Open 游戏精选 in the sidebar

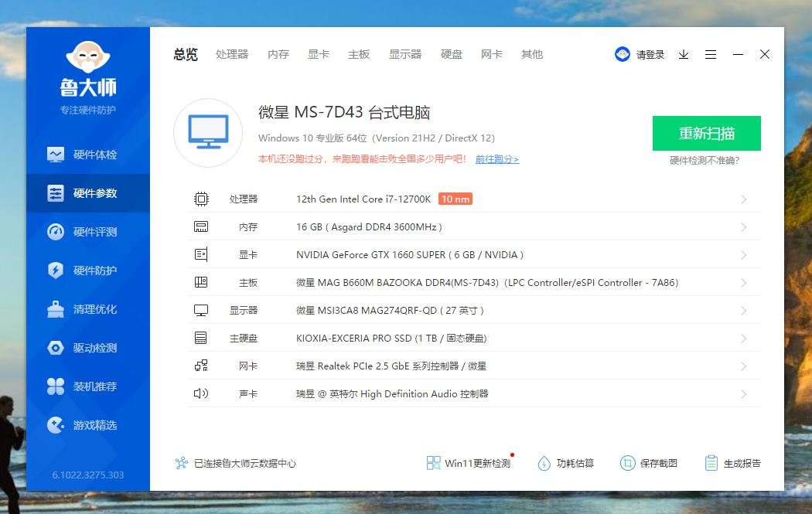[x=87, y=425]
